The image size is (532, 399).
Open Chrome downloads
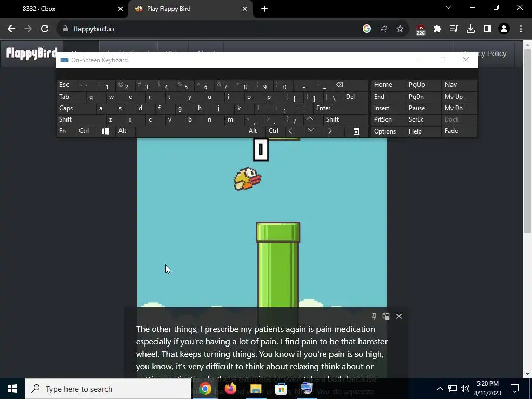pos(471,29)
